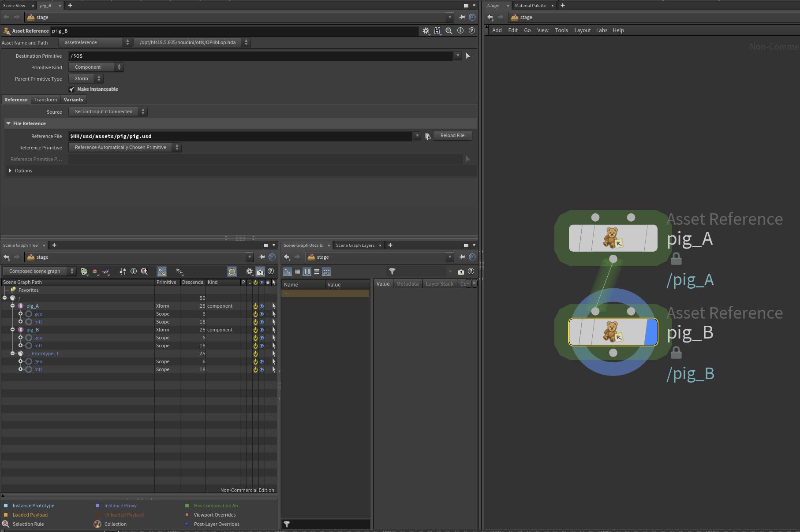Open the Parent Primitive Type dropdown
Image resolution: width=800 pixels, height=532 pixels.
click(86, 78)
